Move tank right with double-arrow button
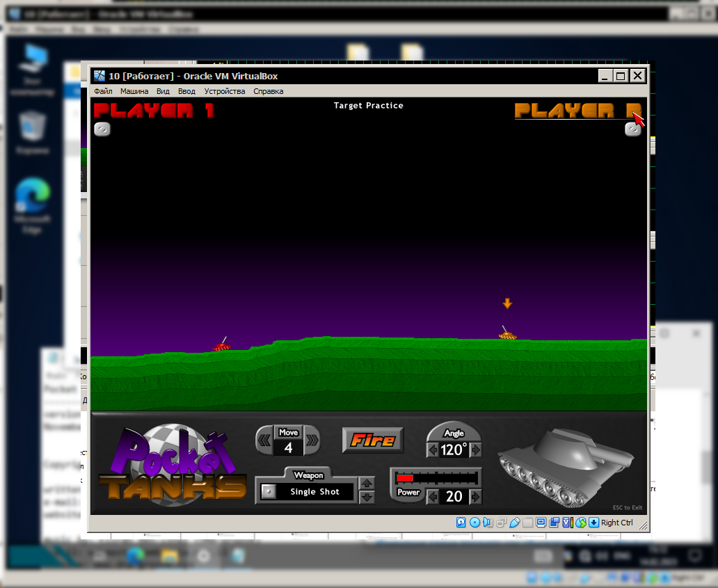718x588 pixels. pos(312,440)
